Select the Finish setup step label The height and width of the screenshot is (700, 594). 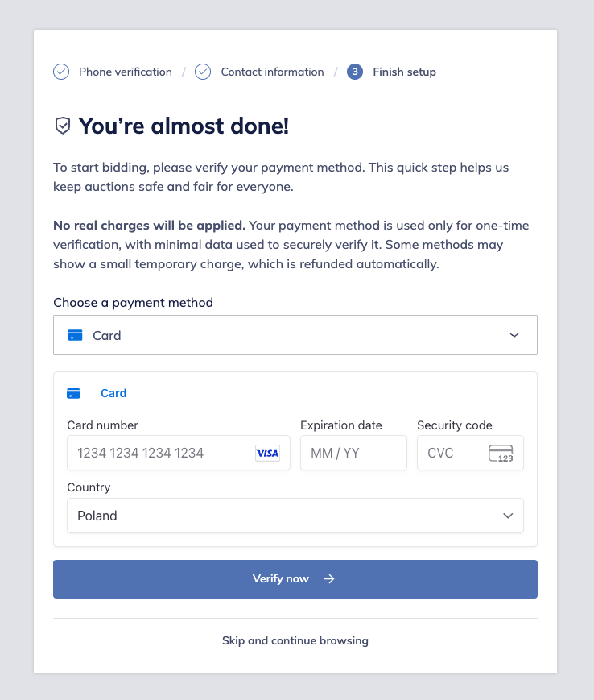404,72
